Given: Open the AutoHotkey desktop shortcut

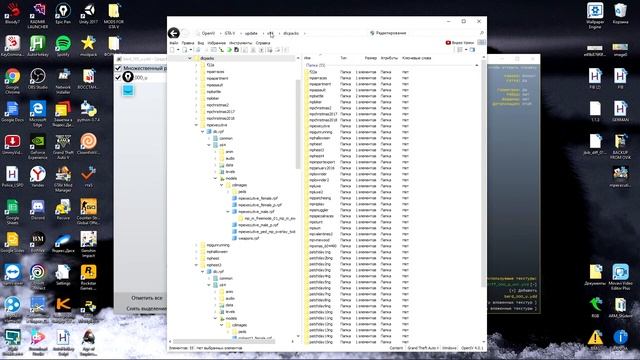Looking at the screenshot, I should point(38,45).
